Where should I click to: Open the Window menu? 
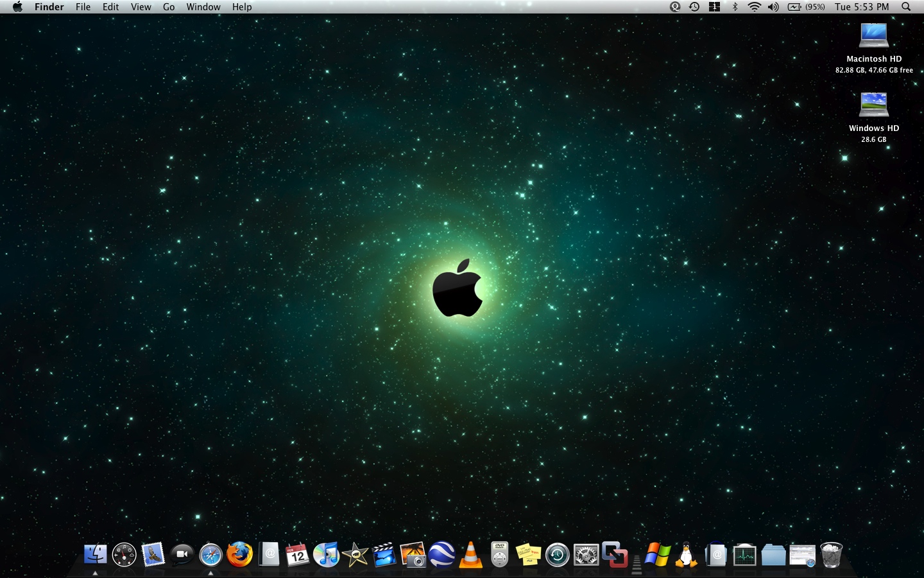click(x=203, y=6)
